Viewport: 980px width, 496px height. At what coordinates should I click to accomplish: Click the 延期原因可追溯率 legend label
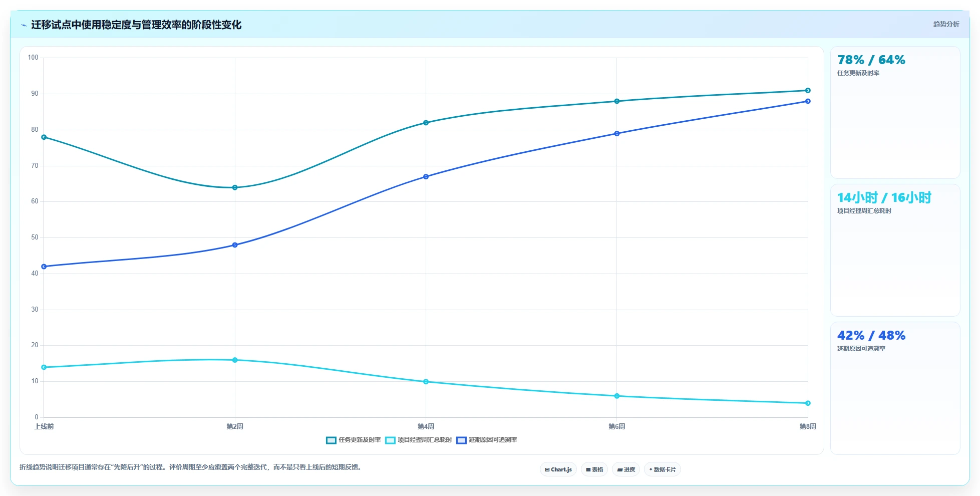tap(493, 440)
